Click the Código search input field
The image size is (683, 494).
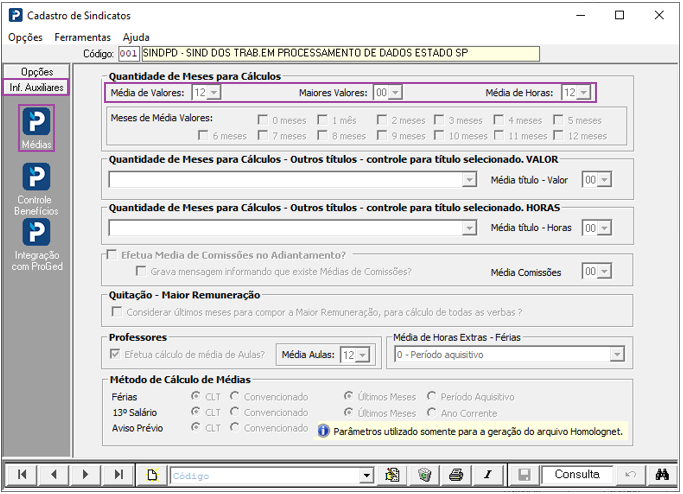coord(266,476)
